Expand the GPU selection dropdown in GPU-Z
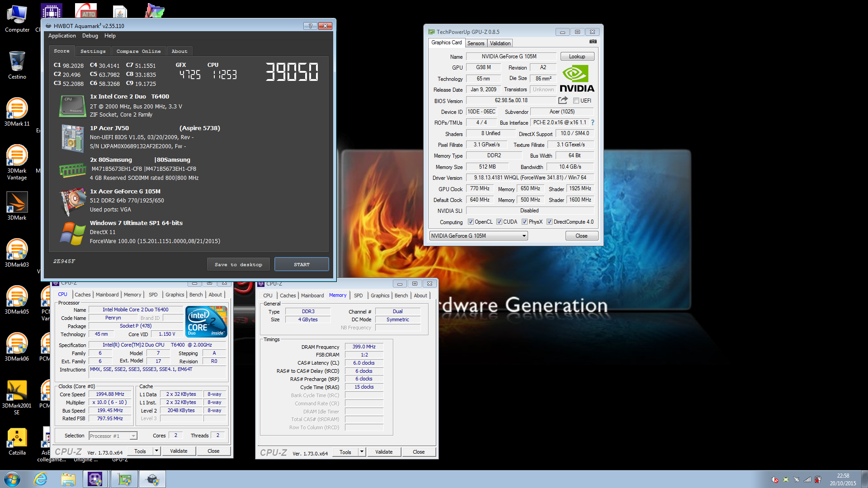Viewport: 868px width, 488px height. (x=524, y=236)
